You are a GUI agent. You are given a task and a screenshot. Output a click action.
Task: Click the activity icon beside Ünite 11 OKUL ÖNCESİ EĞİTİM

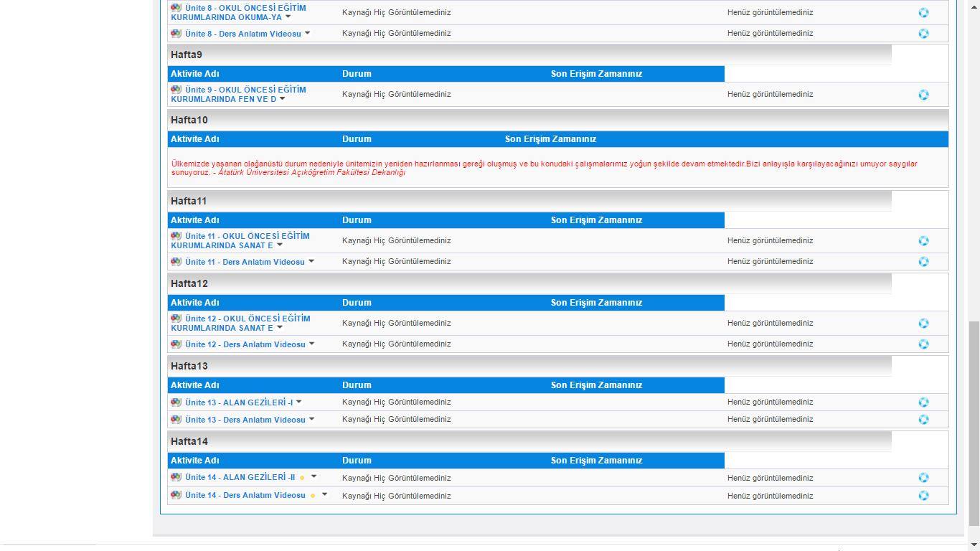click(x=176, y=236)
